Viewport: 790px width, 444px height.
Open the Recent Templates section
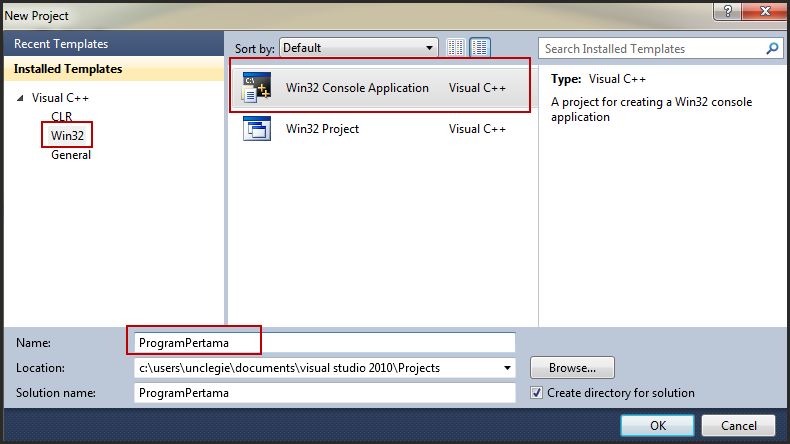(113, 44)
